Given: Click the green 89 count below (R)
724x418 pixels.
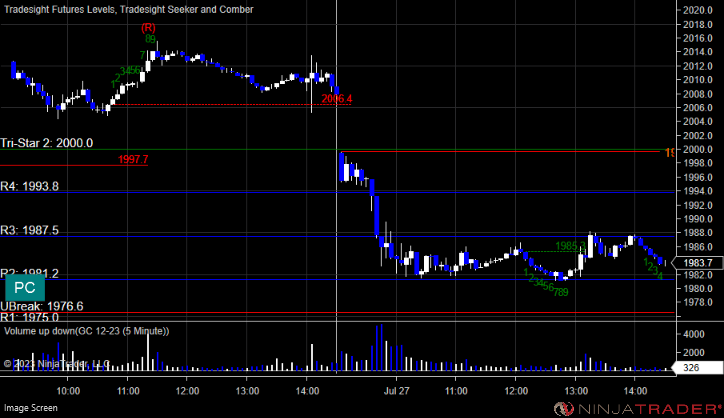Looking at the screenshot, I should coord(150,39).
